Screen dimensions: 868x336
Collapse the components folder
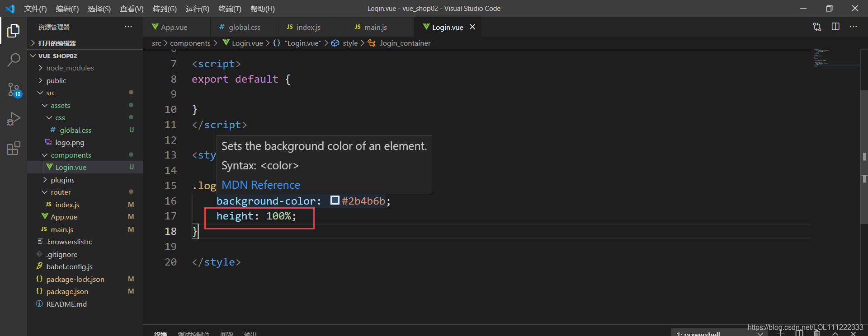(85, 155)
